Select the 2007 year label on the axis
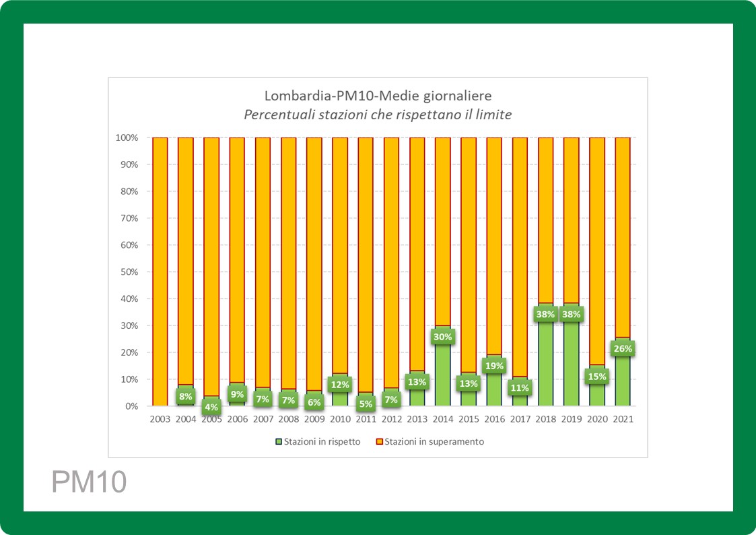Screen dimensions: 756x535 tap(263, 419)
